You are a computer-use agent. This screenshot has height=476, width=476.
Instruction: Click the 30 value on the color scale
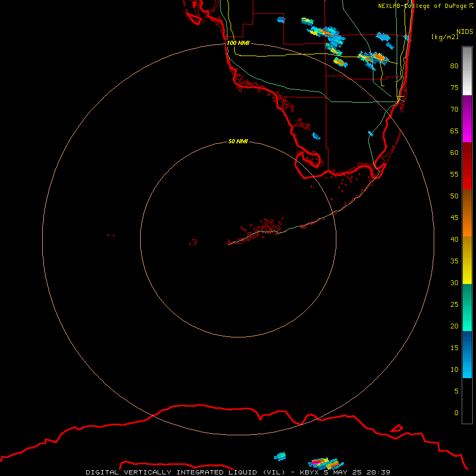coord(454,282)
